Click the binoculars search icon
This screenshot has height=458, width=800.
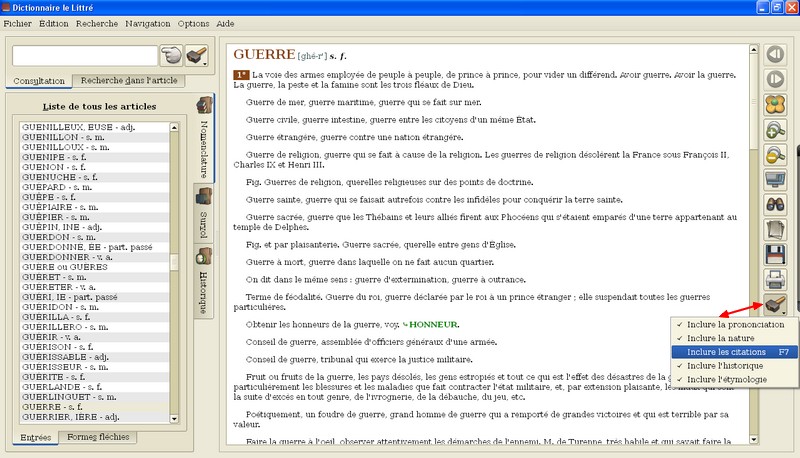tap(775, 205)
